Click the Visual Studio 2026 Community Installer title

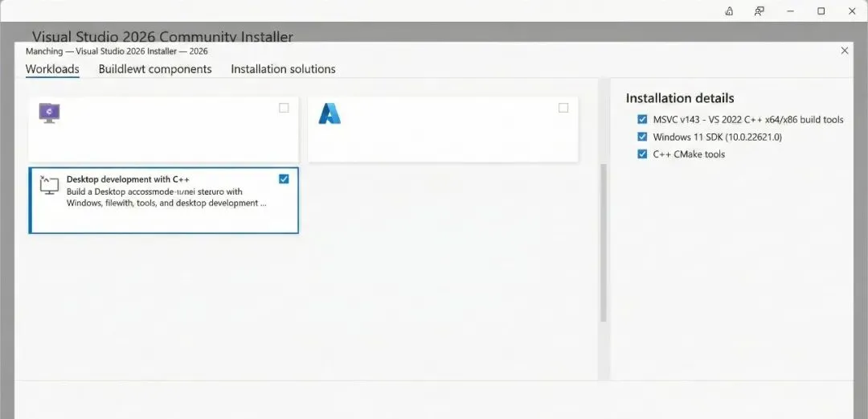point(162,36)
